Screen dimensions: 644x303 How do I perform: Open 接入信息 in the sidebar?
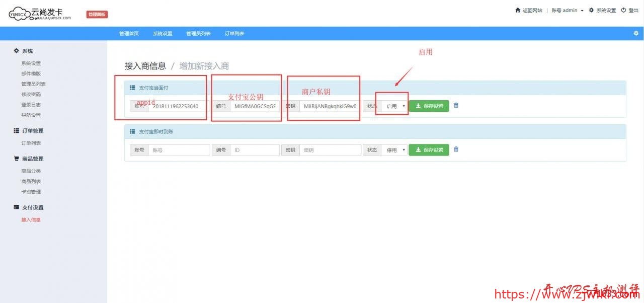31,219
